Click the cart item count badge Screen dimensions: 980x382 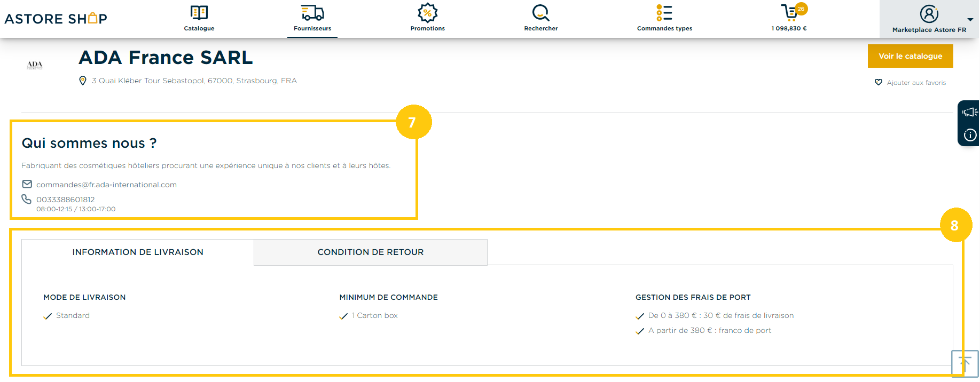(801, 9)
